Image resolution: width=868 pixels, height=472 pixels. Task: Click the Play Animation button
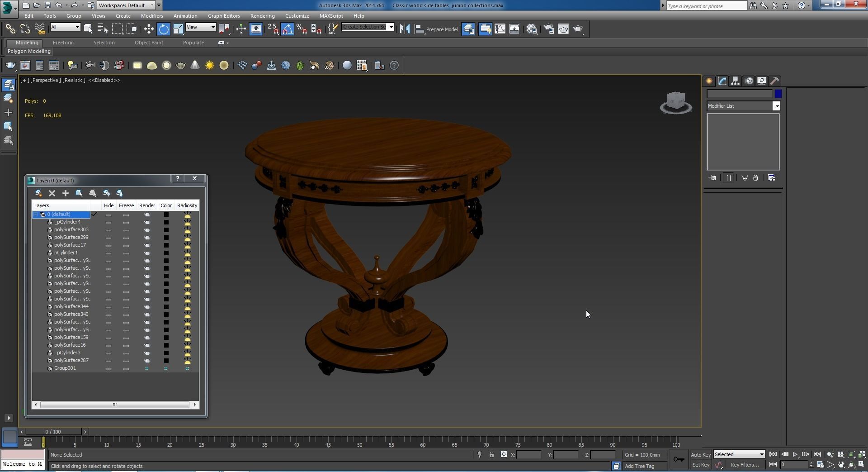coord(795,454)
